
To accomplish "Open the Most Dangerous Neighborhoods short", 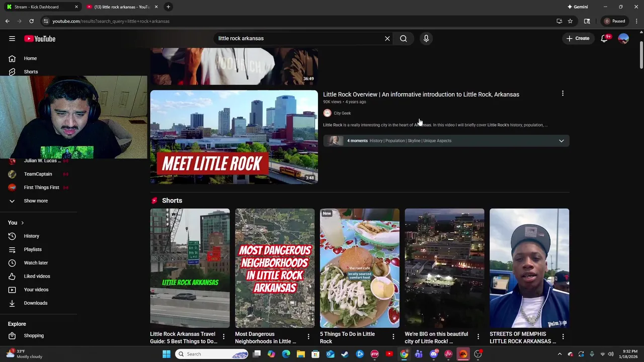I will coord(275,268).
